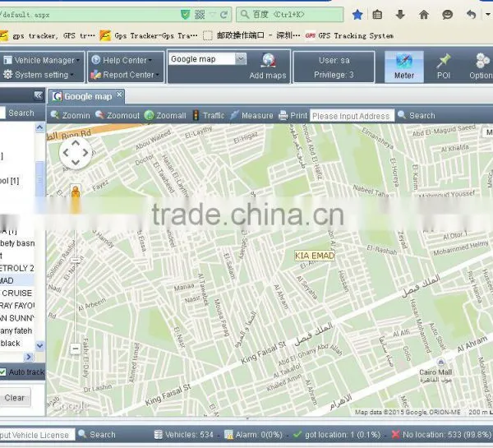Click the map pan control wheel
This screenshot has height=448, width=493.
pos(76,153)
